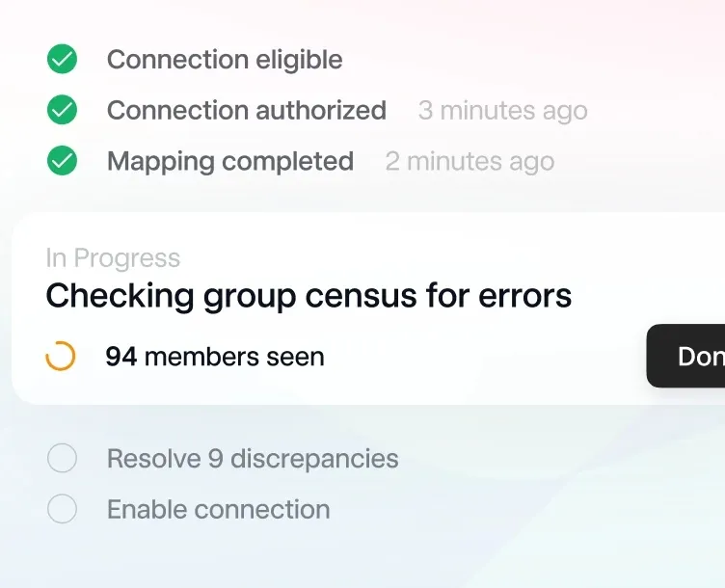Click the '94 members seen' counter text
Viewport: 725px width, 588px height.
[x=214, y=357]
